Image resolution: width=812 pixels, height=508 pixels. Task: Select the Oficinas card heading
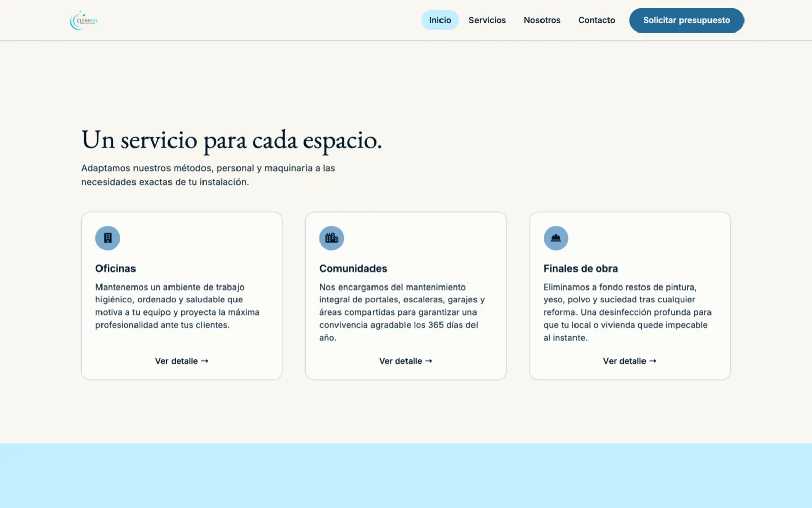(116, 268)
